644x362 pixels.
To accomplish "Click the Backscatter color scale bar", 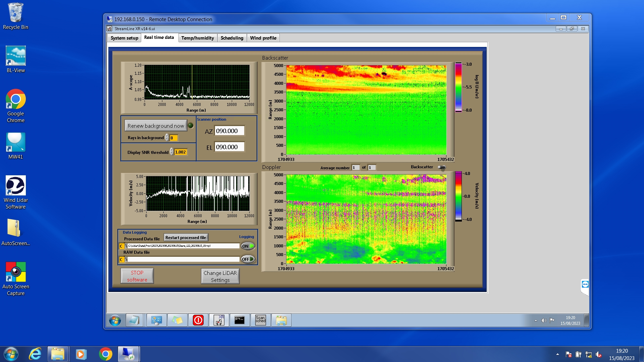I will 458,87.
